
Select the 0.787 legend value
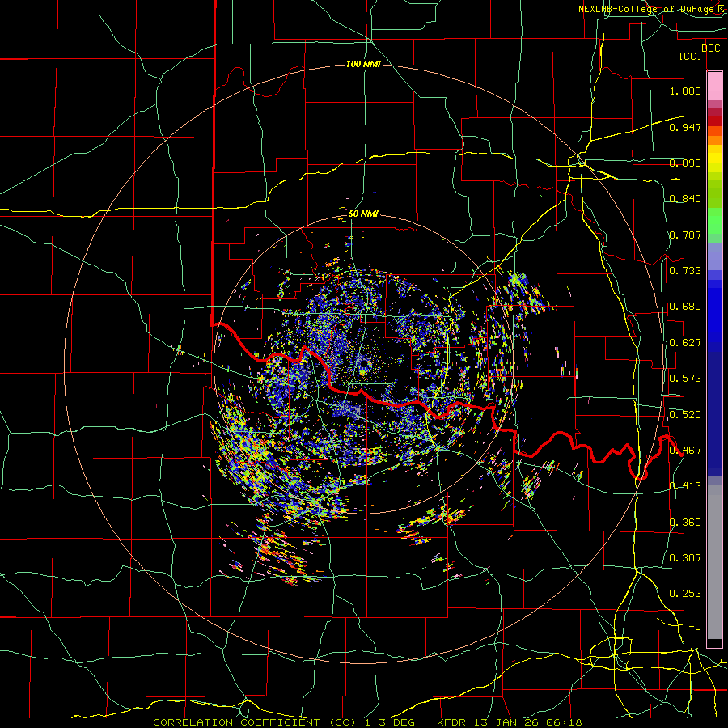coord(685,235)
